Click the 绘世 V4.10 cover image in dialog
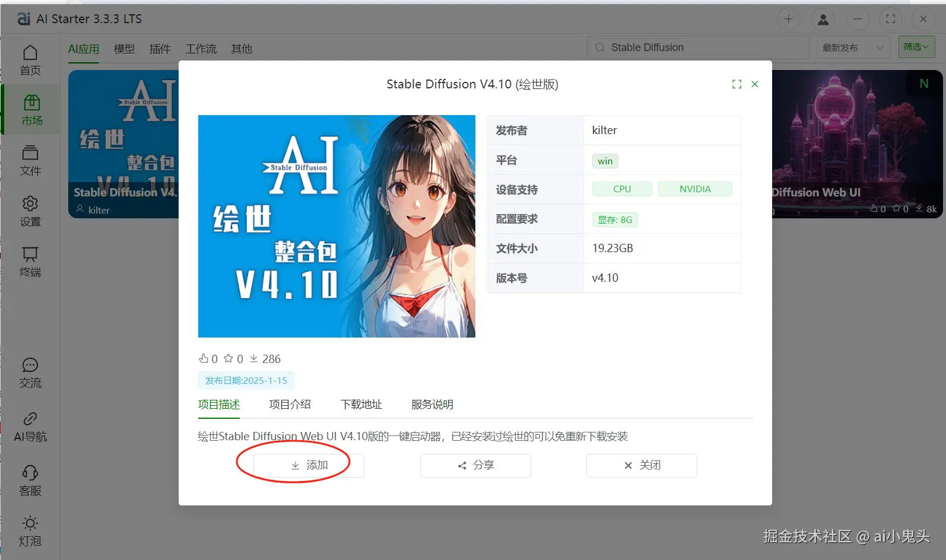The height and width of the screenshot is (560, 946). point(337,226)
